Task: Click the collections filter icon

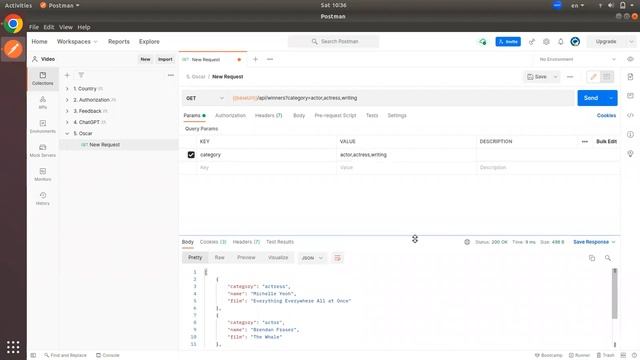Action: pyautogui.click(x=81, y=75)
